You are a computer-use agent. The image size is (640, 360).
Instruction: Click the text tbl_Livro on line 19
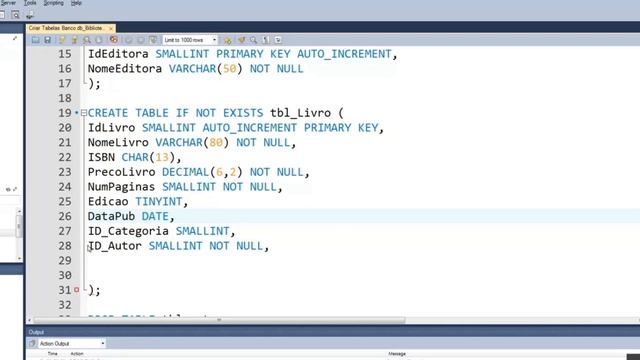(300, 113)
